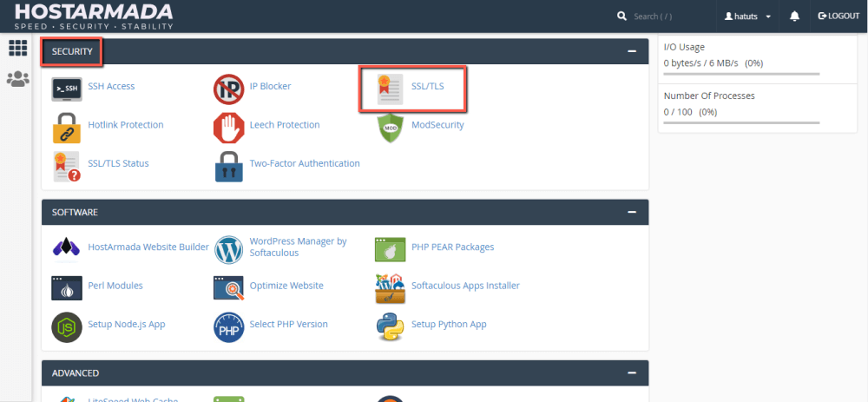
Task: Click WordPress Manager by Softaculous link
Action: coord(298,247)
